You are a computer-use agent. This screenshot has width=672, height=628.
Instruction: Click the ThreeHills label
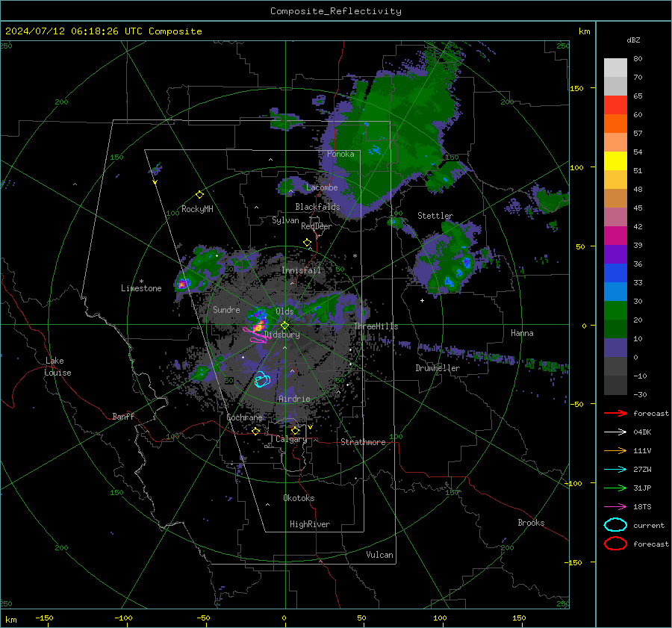pyautogui.click(x=376, y=326)
